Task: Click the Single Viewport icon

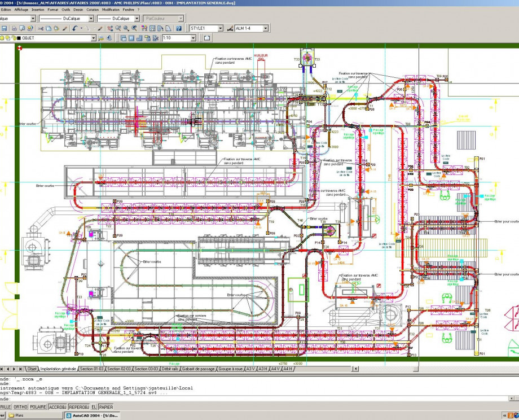Action: pos(131,38)
